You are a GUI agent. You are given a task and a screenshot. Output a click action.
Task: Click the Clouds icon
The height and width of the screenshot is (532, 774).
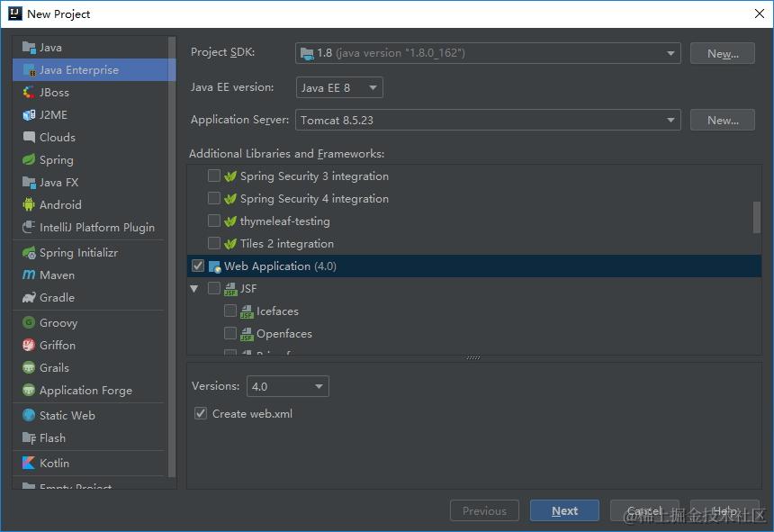click(x=29, y=137)
